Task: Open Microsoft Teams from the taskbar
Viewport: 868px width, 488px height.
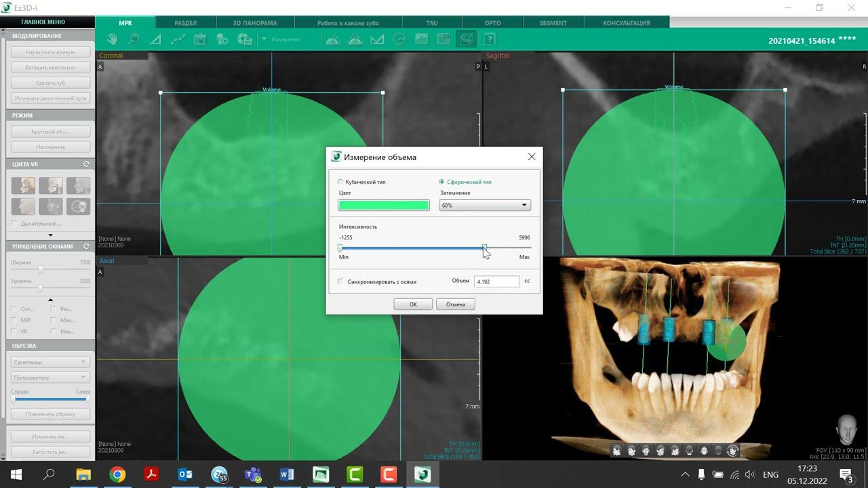Action: [253, 474]
